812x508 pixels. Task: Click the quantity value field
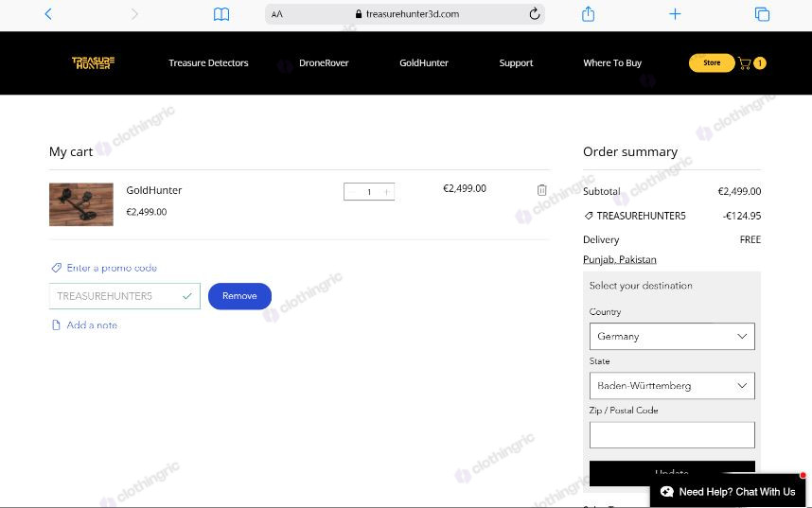click(x=369, y=192)
